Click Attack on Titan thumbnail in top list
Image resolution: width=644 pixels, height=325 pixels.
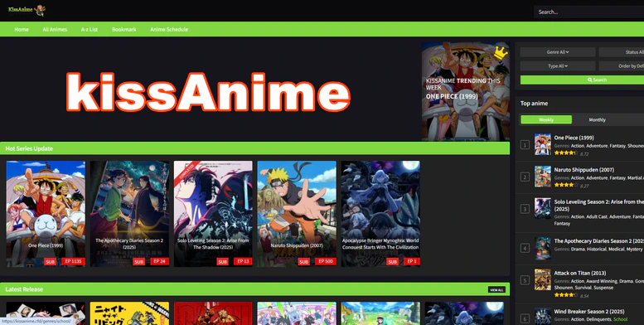tap(543, 279)
